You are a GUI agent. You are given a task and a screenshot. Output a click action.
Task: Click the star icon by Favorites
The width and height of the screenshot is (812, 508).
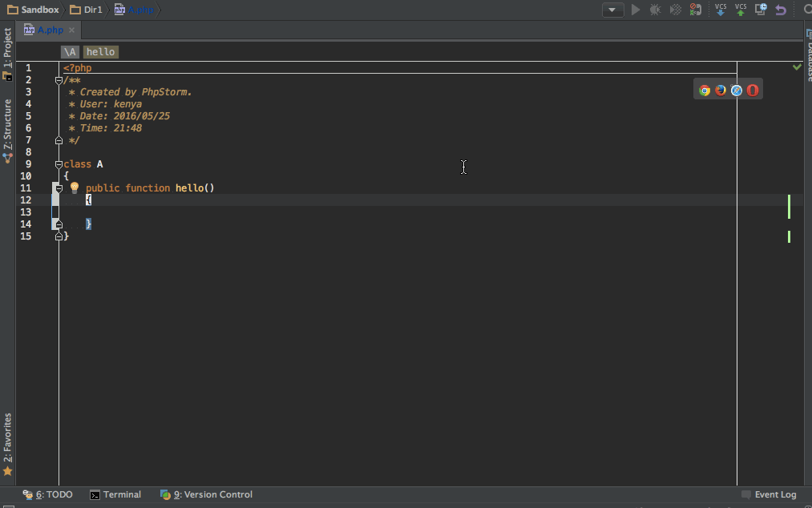click(7, 471)
